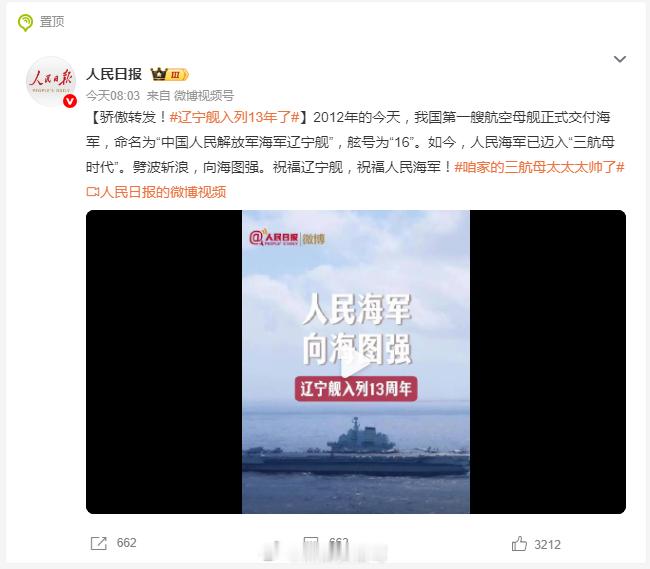This screenshot has height=569, width=650.
Task: Play the 辽宁舰入列13周年 video
Action: [356, 362]
